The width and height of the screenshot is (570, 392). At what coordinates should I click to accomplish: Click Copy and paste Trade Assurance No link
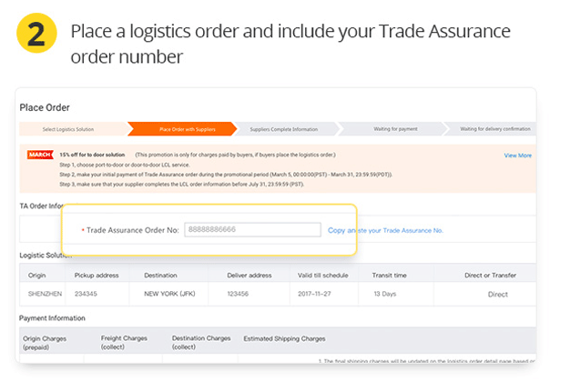pyautogui.click(x=385, y=230)
